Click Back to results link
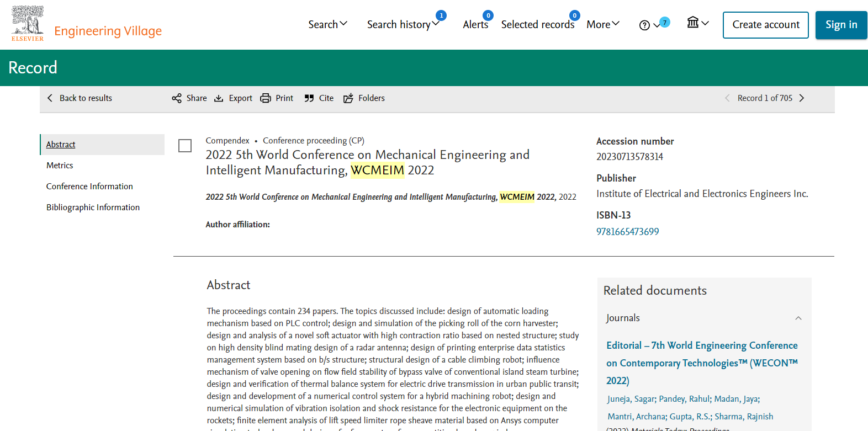 click(x=86, y=98)
